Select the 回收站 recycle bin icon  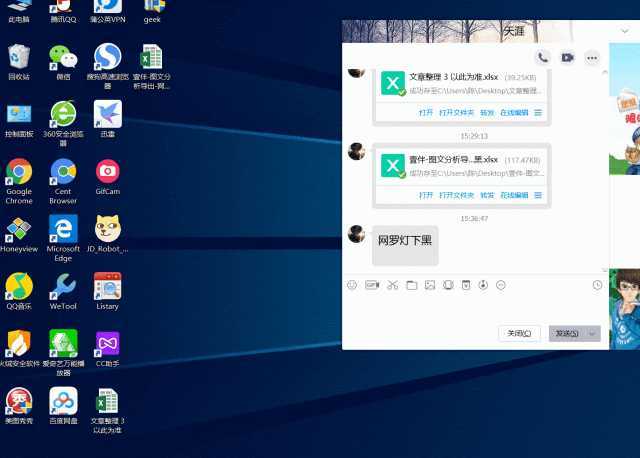(19, 62)
